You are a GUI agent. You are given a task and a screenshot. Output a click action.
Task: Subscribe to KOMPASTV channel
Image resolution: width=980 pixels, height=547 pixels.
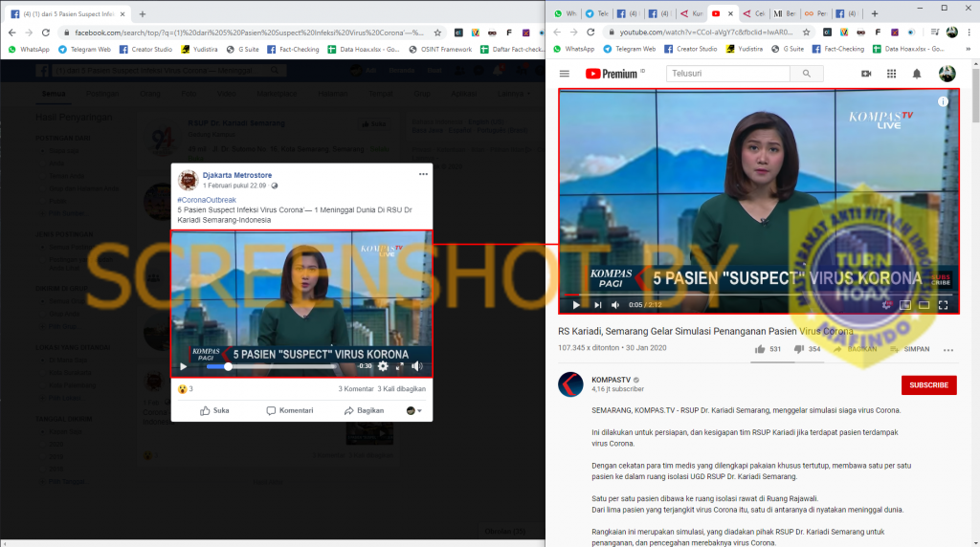coord(928,385)
